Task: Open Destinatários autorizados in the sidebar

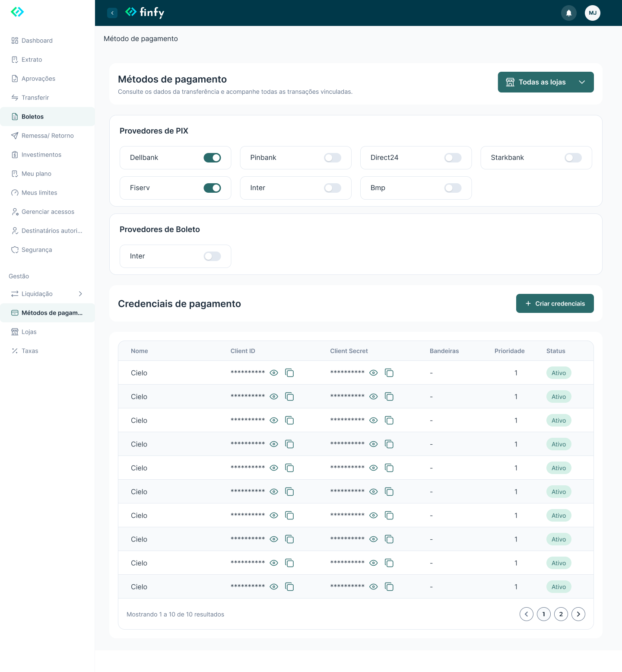Action: pyautogui.click(x=48, y=231)
